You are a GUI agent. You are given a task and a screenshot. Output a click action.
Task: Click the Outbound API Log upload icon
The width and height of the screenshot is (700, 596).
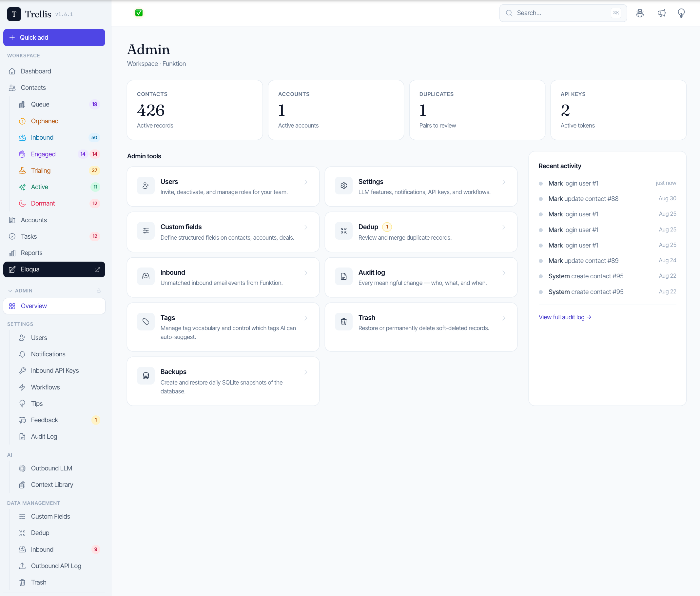22,566
